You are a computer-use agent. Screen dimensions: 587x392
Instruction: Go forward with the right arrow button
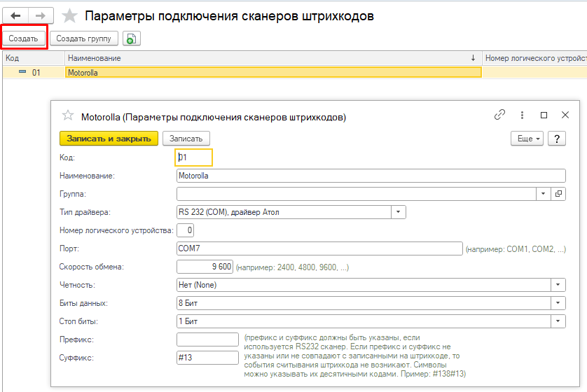click(41, 15)
